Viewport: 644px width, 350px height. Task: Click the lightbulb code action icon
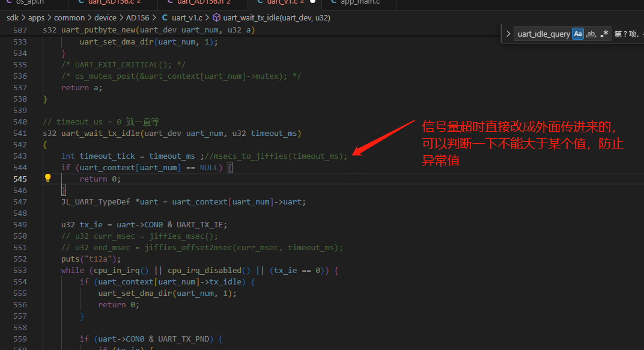point(47,177)
